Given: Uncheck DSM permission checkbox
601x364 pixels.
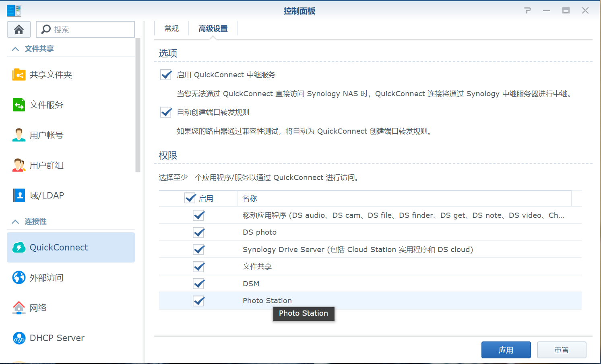Looking at the screenshot, I should (199, 284).
